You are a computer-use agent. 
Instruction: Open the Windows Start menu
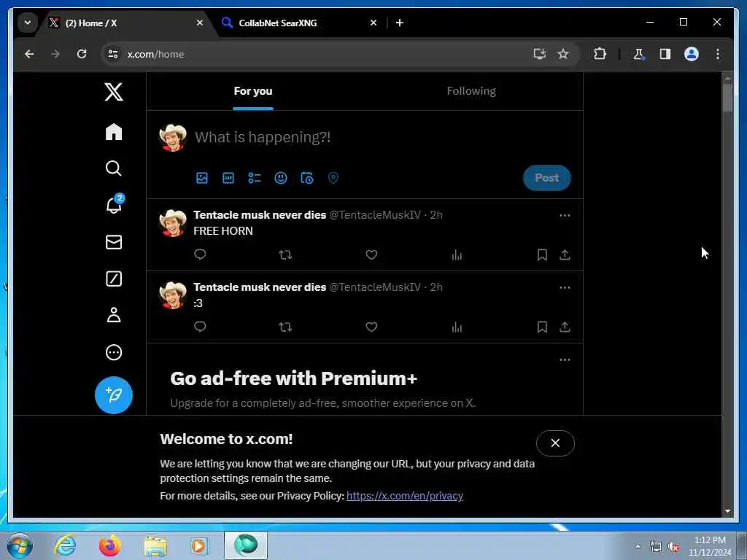click(20, 545)
